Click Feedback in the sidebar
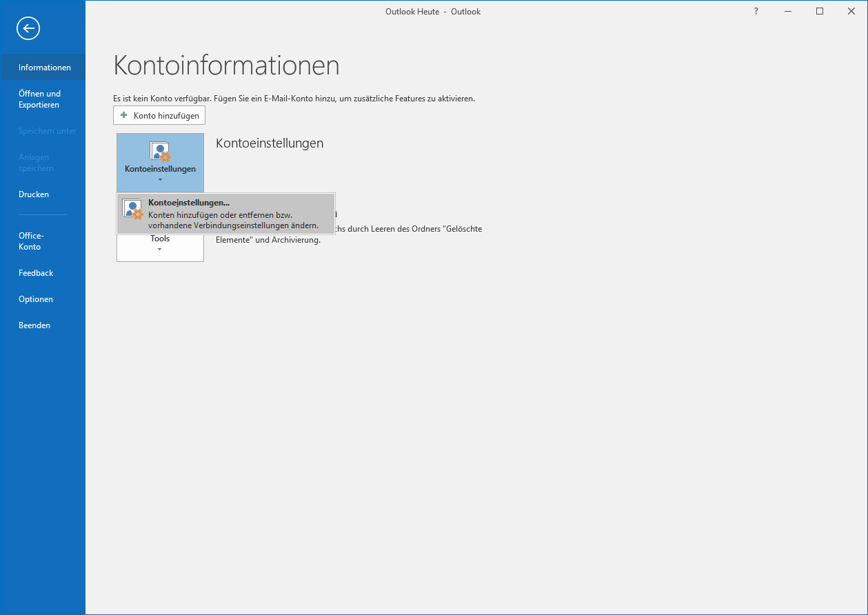Image resolution: width=868 pixels, height=615 pixels. click(36, 273)
